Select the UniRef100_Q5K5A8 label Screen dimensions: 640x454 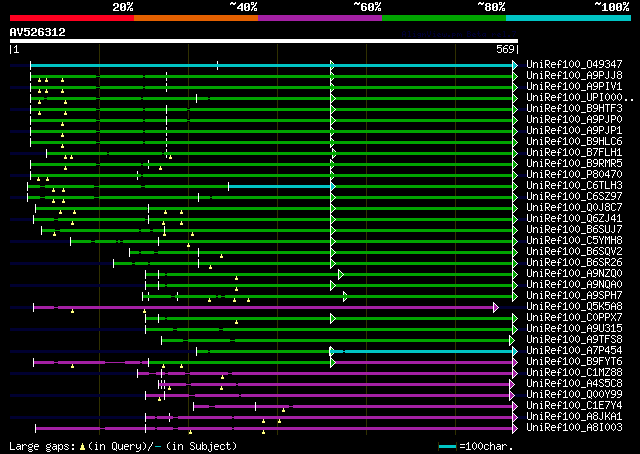tap(574, 307)
